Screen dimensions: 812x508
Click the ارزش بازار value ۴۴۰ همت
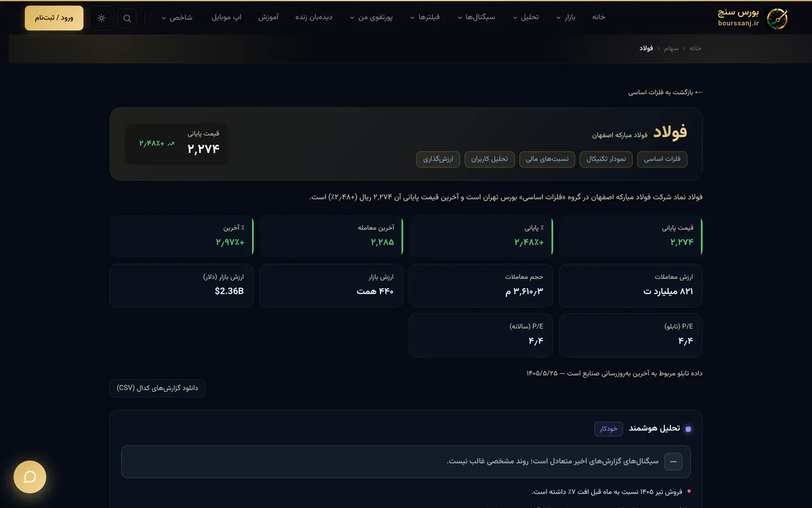coord(375,291)
